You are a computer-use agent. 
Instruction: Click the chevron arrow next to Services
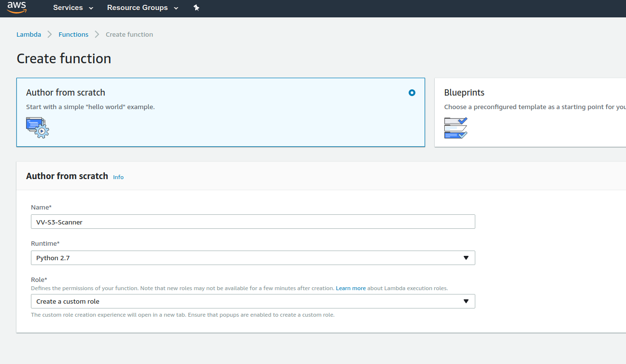[x=91, y=8]
